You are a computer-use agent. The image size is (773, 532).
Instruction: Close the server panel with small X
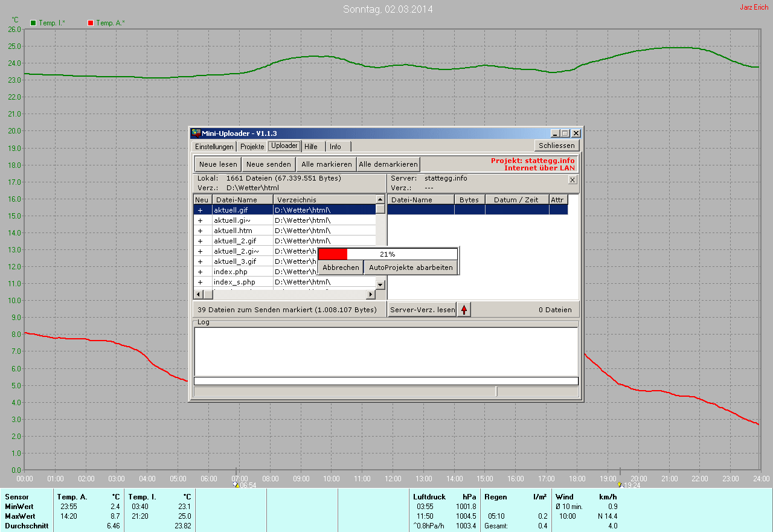tap(573, 179)
